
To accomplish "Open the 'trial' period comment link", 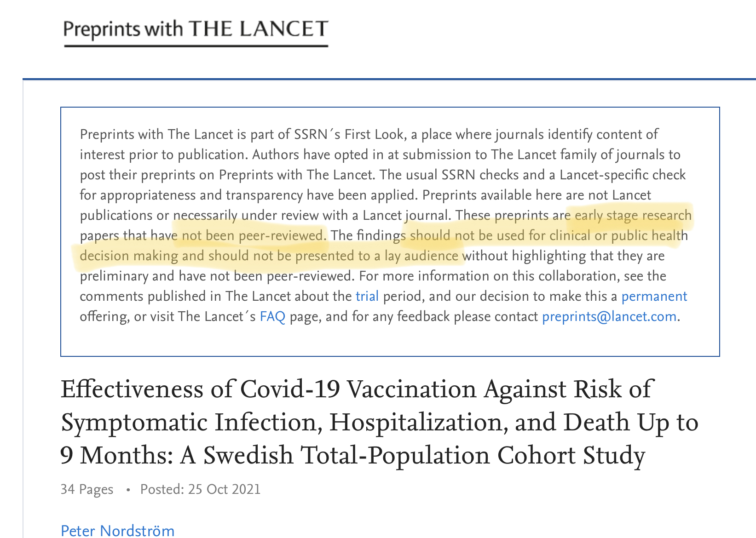I will 367,296.
